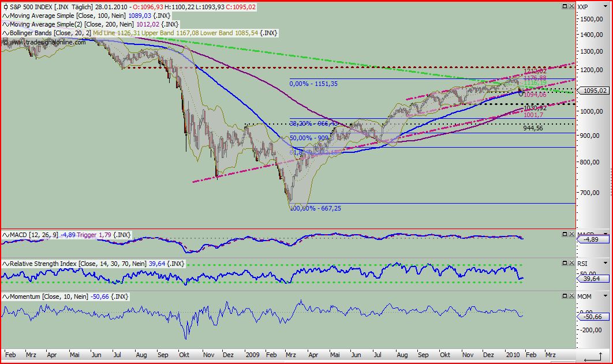This screenshot has height=364, width=613.
Task: Click the 39,64 RSI value flag
Action: point(592,279)
